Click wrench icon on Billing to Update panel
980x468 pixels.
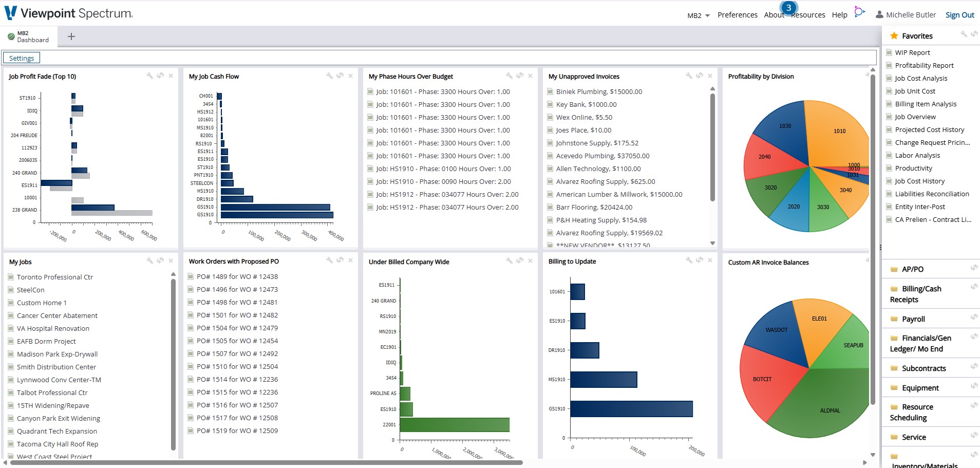tap(689, 260)
